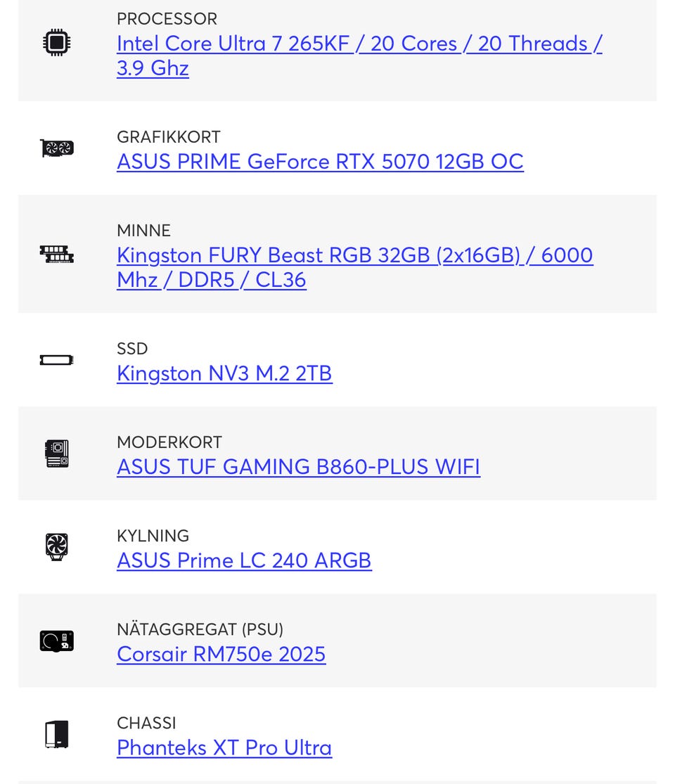
Task: Open ASUS TUF GAMING B860-PLUS WIFI link
Action: [298, 467]
